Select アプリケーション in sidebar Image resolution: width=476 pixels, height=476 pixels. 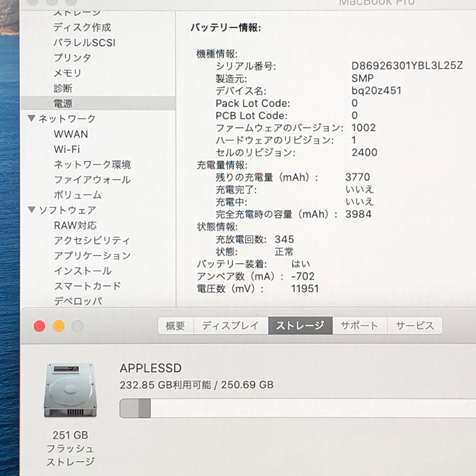click(x=92, y=256)
